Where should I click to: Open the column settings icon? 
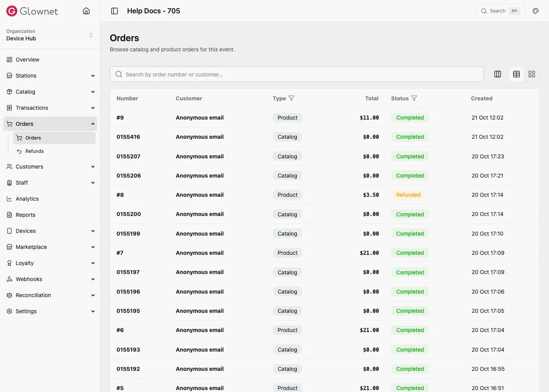[x=498, y=74]
